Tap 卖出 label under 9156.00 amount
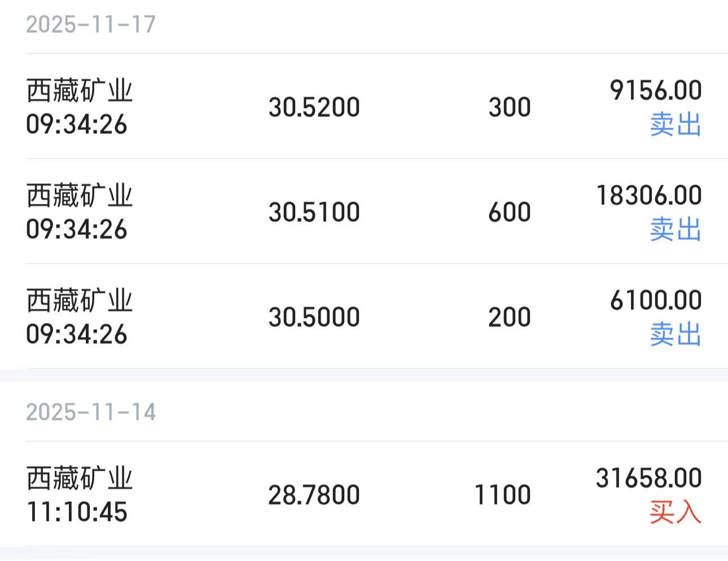728x561 pixels. (x=675, y=124)
